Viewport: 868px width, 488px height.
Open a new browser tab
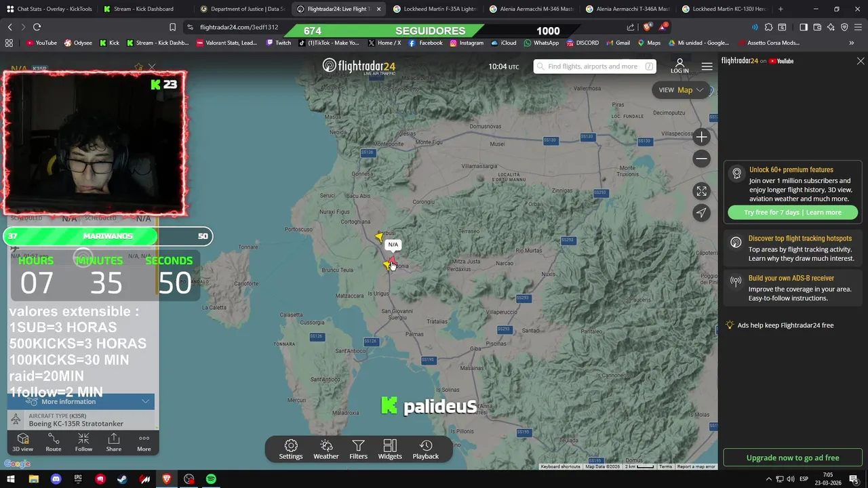(781, 9)
